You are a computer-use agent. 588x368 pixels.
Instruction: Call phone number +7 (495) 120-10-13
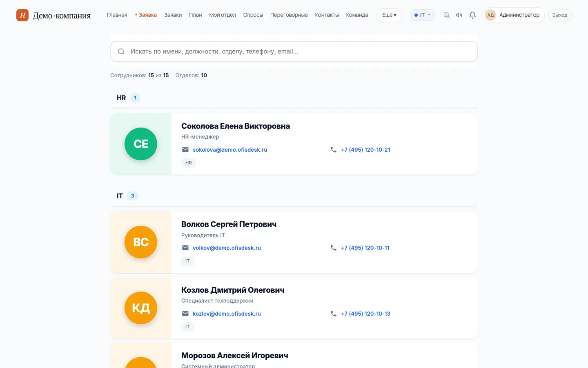coord(366,314)
